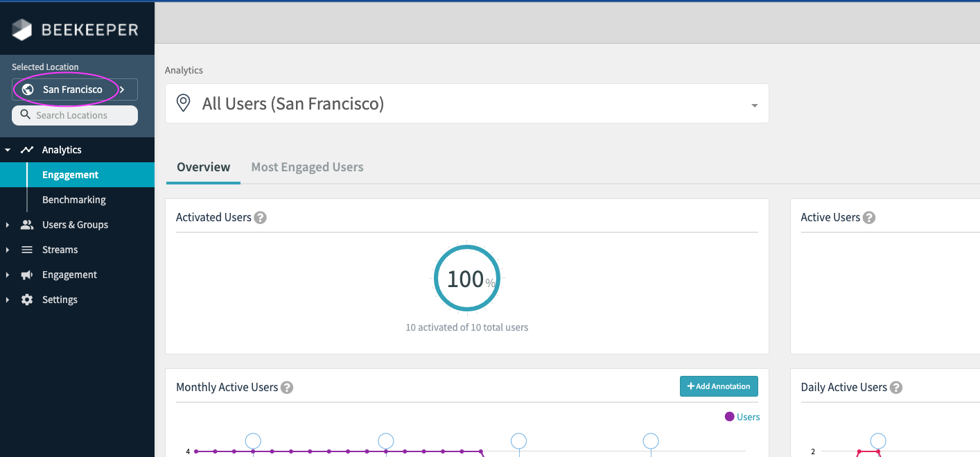The width and height of the screenshot is (980, 457).
Task: Click the globe icon beside San Francisco
Action: [x=28, y=89]
